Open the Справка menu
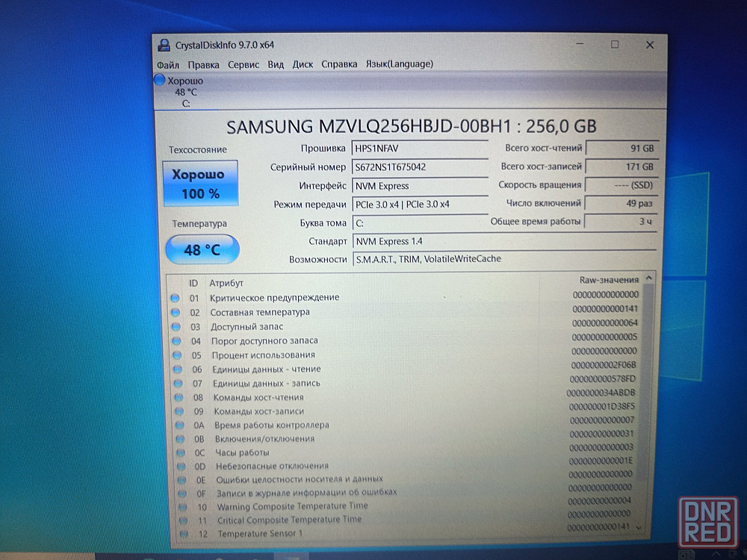This screenshot has width=747, height=560. pos(339,64)
